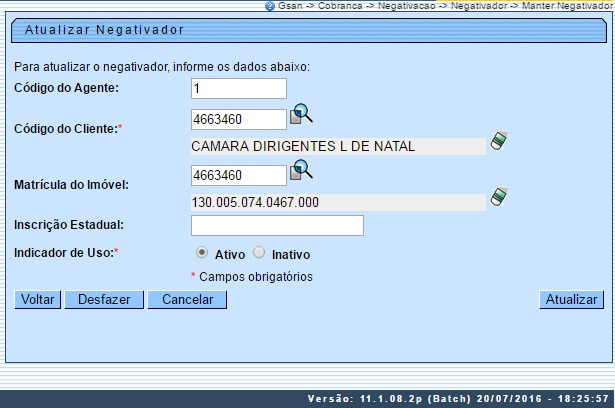Image resolution: width=615 pixels, height=408 pixels.
Task: Click the Código do Agente label
Action: coord(66,88)
